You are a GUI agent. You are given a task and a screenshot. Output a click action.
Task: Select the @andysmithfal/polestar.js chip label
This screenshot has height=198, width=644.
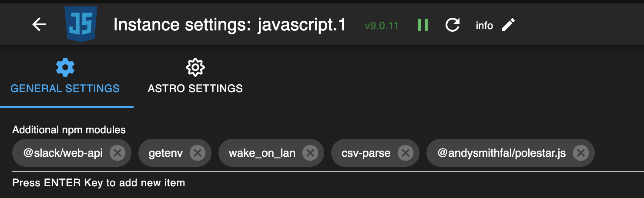(x=501, y=153)
